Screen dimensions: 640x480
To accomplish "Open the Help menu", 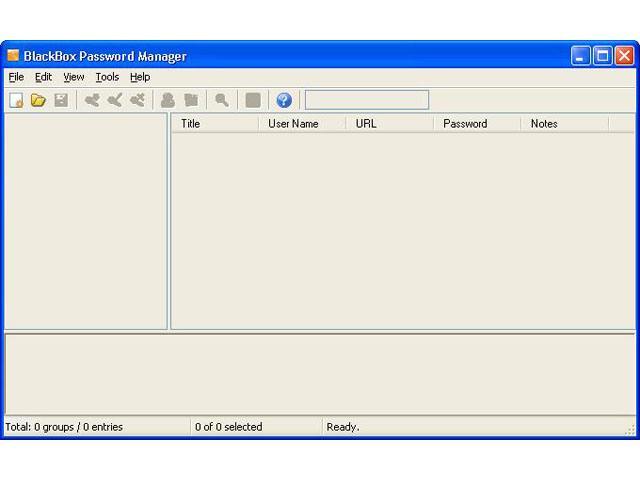I will click(x=140, y=77).
